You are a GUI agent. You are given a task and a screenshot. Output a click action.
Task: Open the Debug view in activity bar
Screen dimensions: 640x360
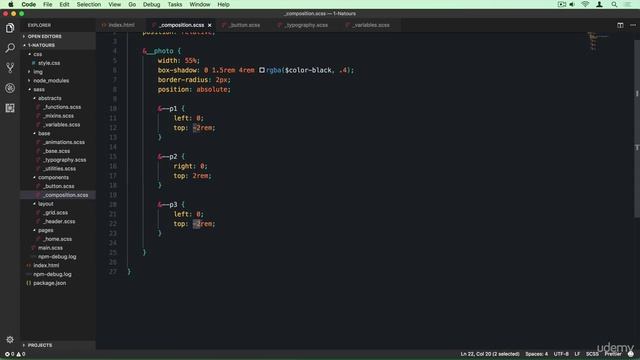click(10, 88)
